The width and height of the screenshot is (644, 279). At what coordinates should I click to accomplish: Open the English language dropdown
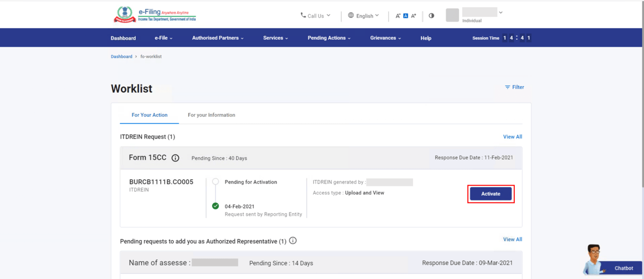tap(364, 16)
